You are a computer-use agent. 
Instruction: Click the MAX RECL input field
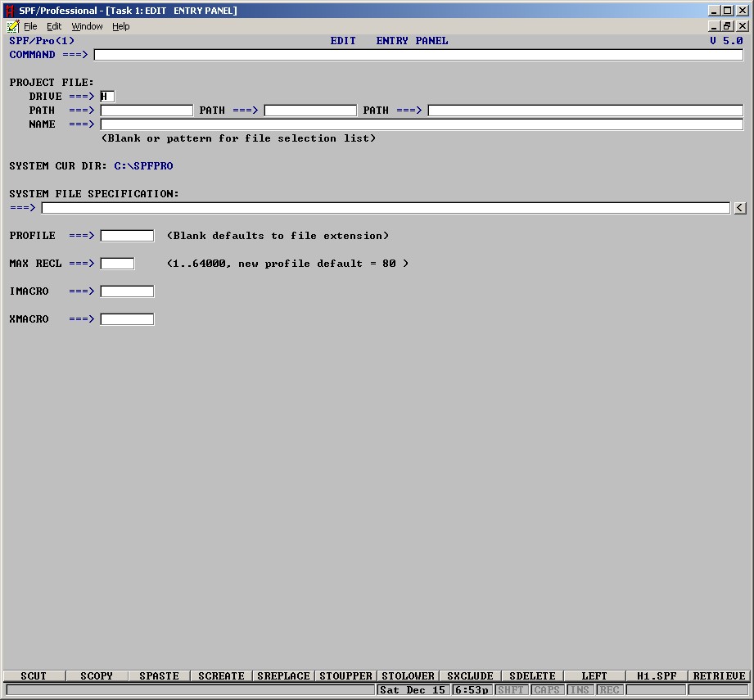coord(117,264)
